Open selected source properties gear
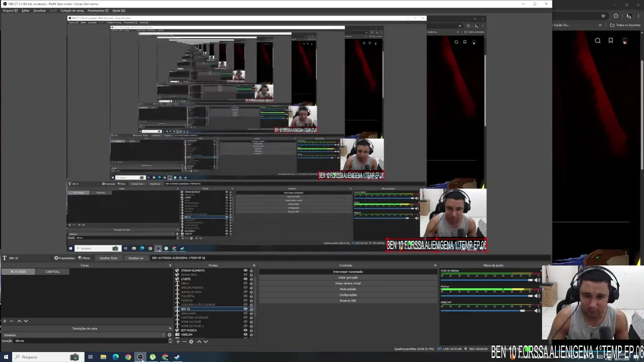The width and height of the screenshot is (644, 362). (x=191, y=341)
